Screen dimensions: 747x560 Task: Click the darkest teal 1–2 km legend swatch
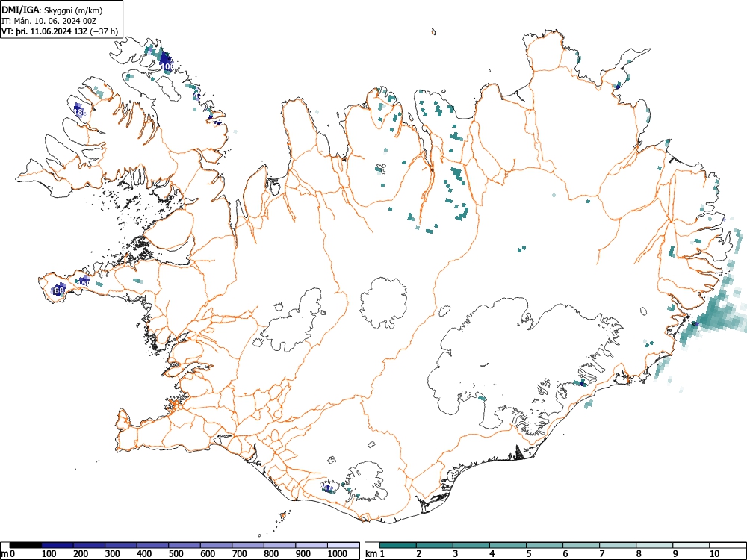click(x=398, y=545)
